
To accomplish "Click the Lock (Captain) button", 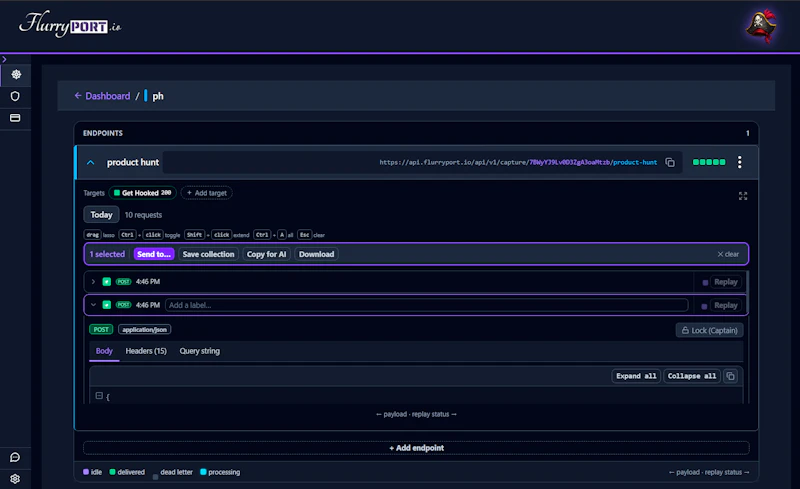I will [x=709, y=330].
